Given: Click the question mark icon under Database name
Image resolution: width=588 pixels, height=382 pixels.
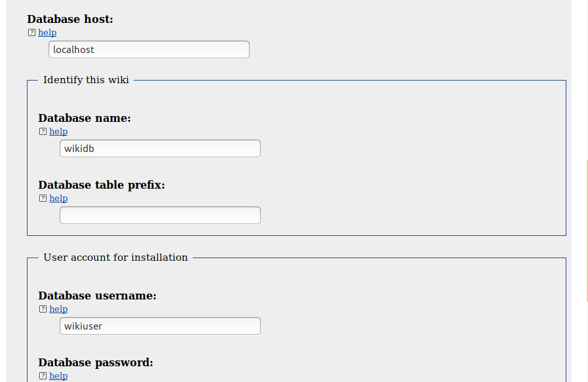Looking at the screenshot, I should [43, 132].
